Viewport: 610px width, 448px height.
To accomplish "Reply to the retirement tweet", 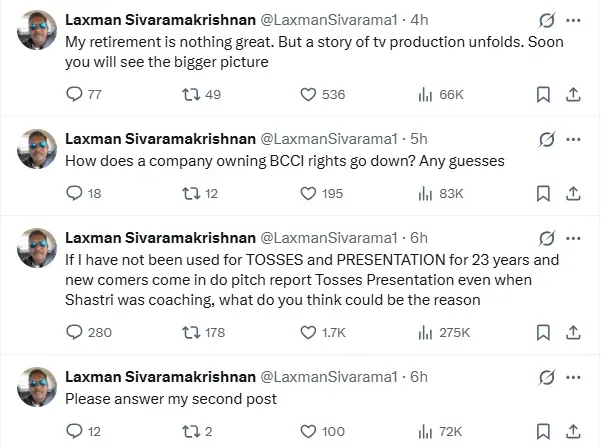I will coord(74,94).
